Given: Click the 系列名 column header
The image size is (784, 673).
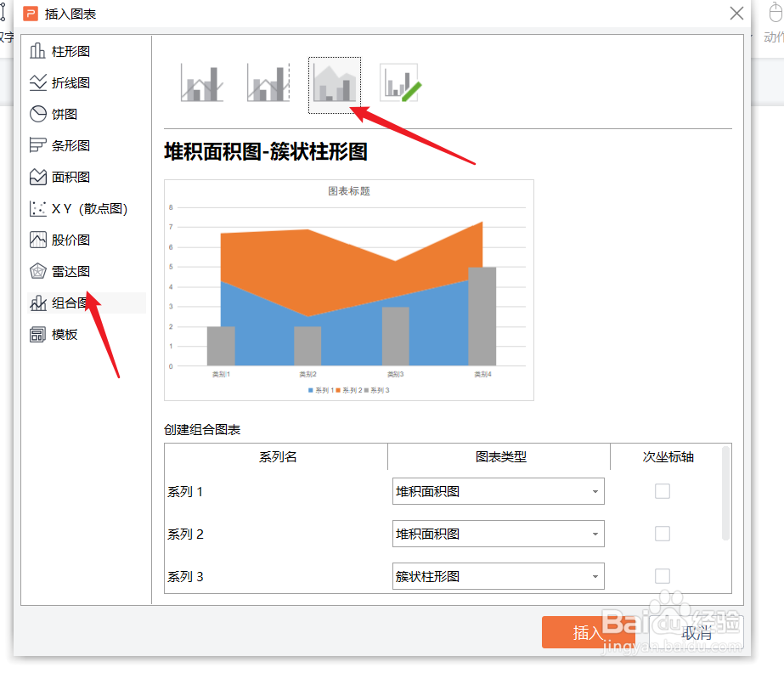Looking at the screenshot, I should (x=278, y=457).
